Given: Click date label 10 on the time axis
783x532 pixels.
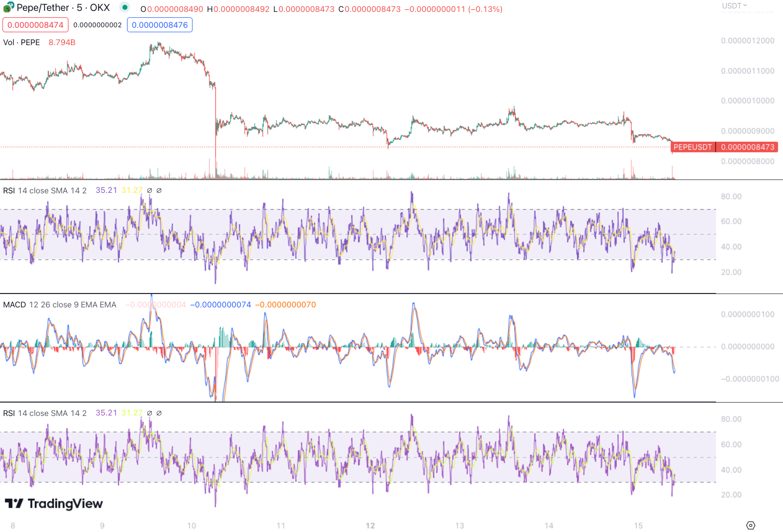Looking at the screenshot, I should tap(192, 526).
